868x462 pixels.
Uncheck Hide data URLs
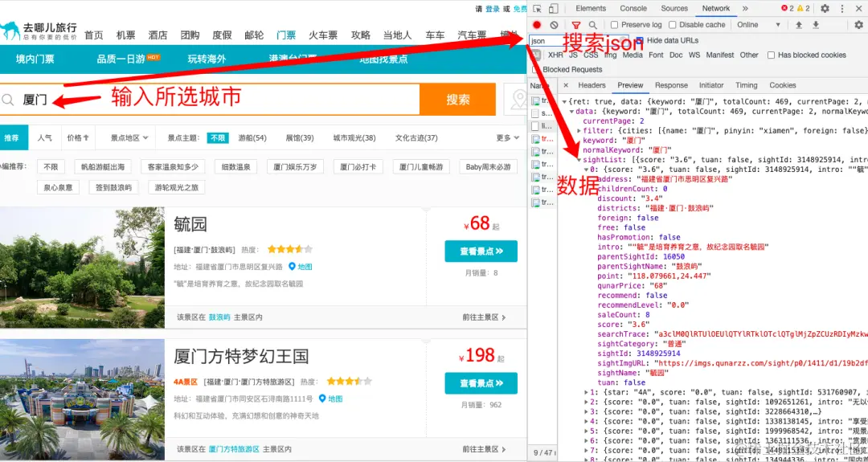pos(640,40)
